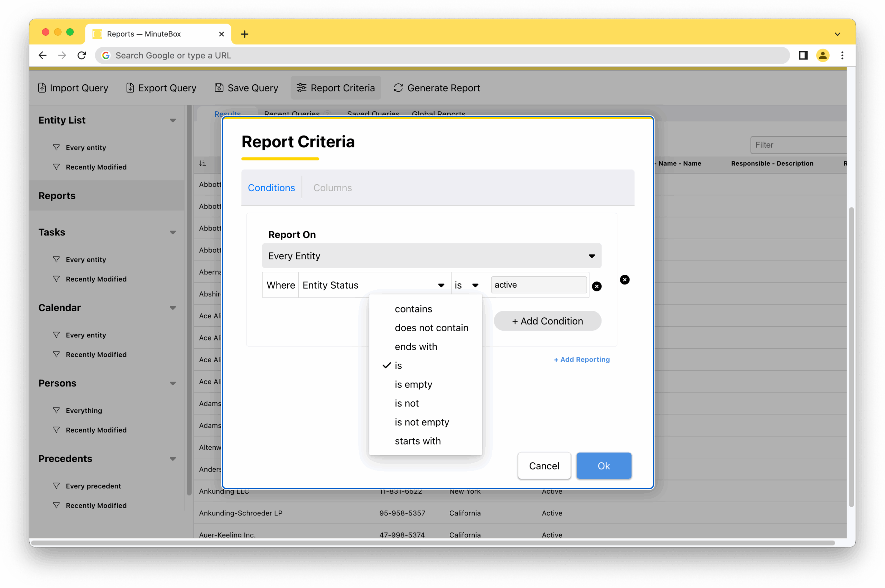This screenshot has height=588, width=885.
Task: Click the browser side panel icon
Action: coord(803,56)
